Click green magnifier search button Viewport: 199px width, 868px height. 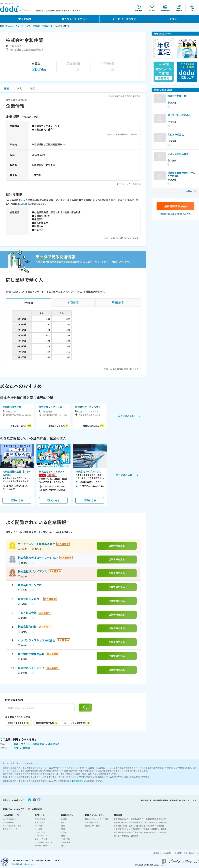(85, 708)
